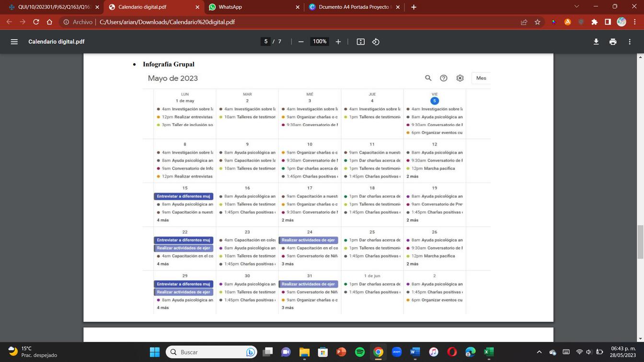Viewport: 644px width, 362px height.
Task: Open File Explorer from taskbar
Action: [x=304, y=352]
